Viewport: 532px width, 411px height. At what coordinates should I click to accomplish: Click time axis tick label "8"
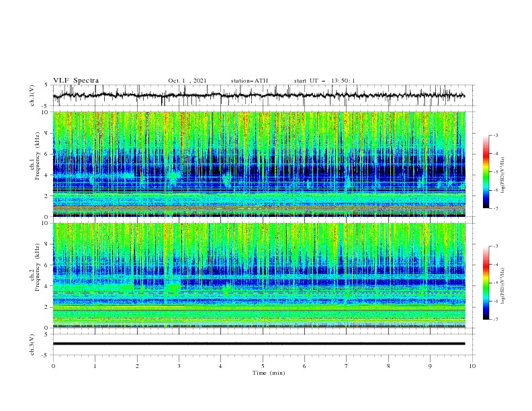coord(388,366)
